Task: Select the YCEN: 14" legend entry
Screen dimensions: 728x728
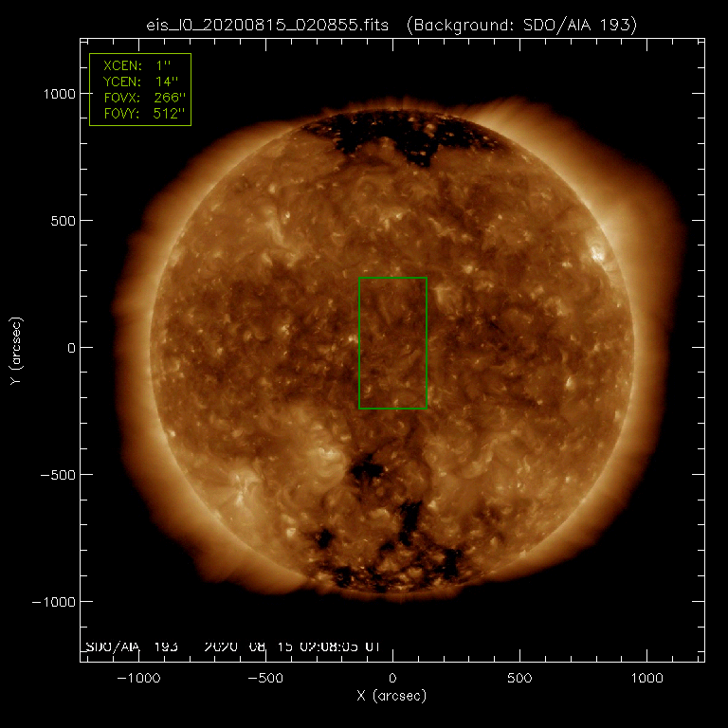Action: 140,82
